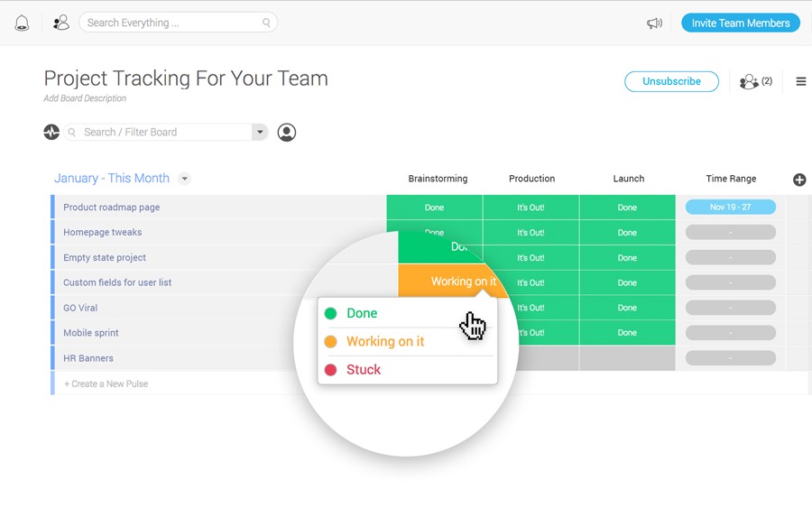Open the notifications bell
812x508 pixels.
click(22, 23)
